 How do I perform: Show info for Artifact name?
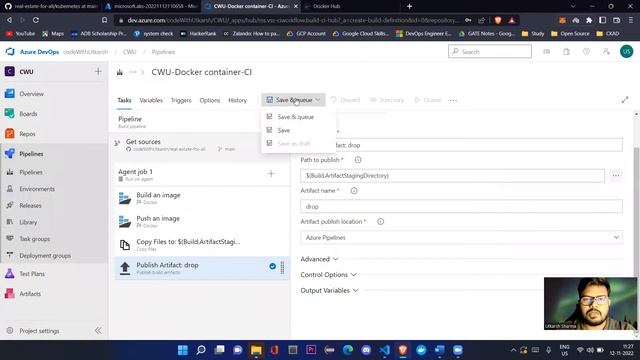[354, 191]
